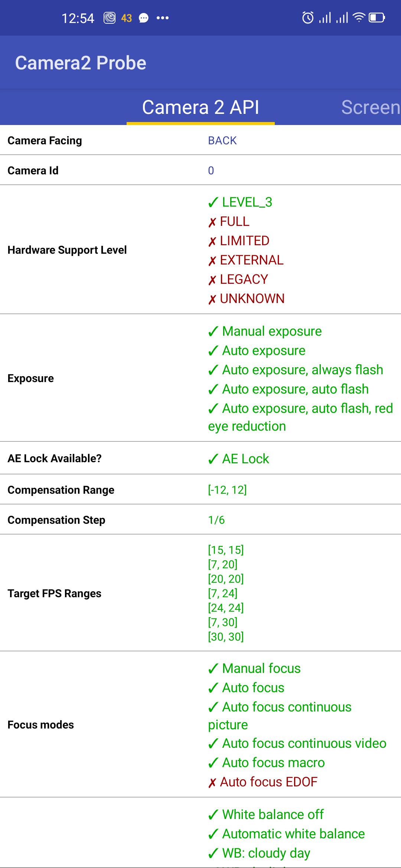Screen dimensions: 401x868
Task: Tap the checkmark next to Manual exposure
Action: click(x=213, y=332)
